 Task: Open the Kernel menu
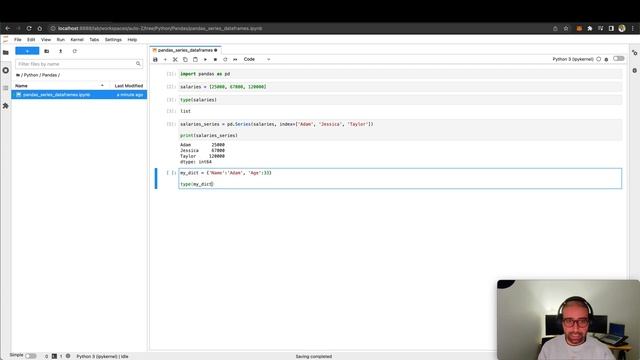pos(77,40)
